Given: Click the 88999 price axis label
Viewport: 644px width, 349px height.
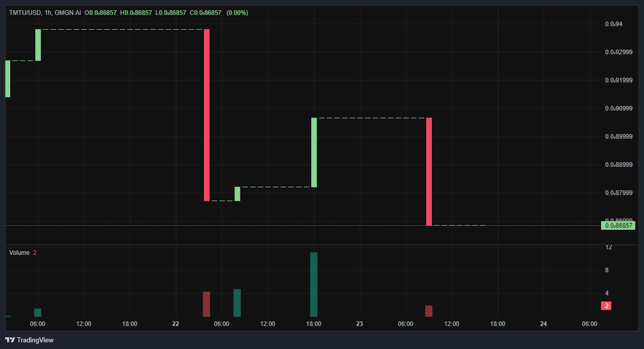Looking at the screenshot, I should point(619,165).
